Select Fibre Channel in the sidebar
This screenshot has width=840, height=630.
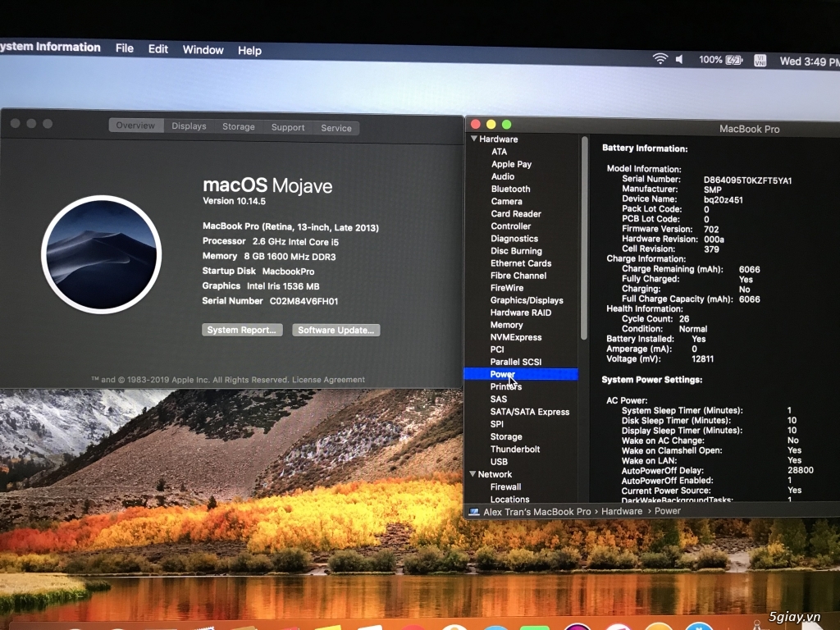(x=518, y=276)
